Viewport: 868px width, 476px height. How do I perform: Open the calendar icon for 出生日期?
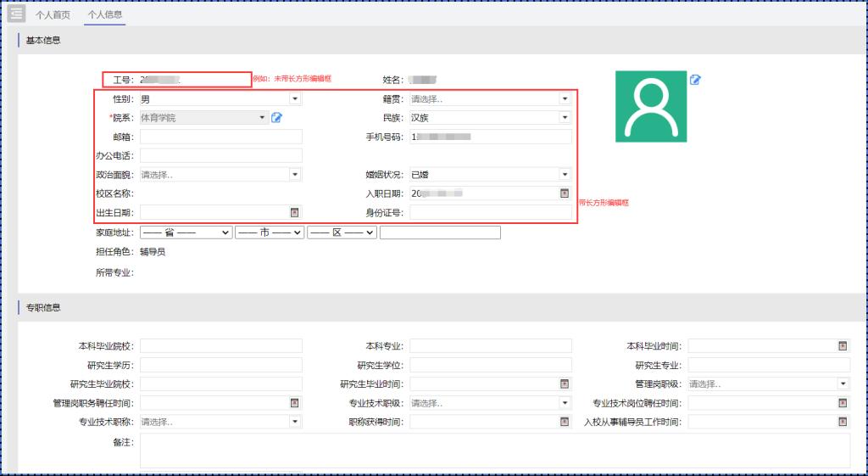tap(295, 212)
